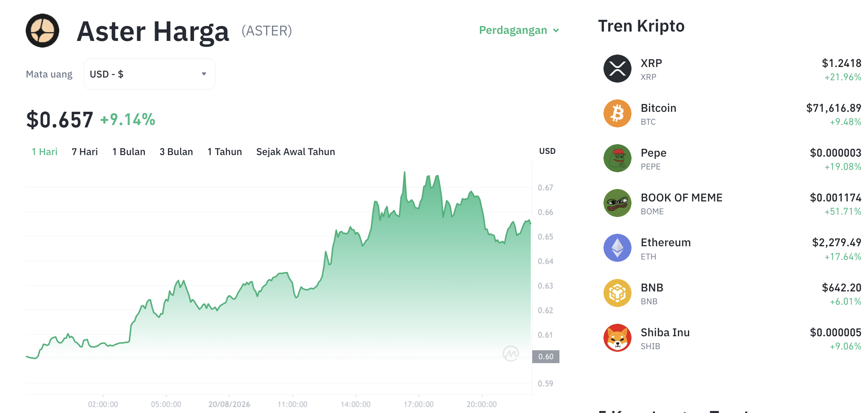This screenshot has width=868, height=413.
Task: Open the Bitcoin trending entry
Action: 732,114
